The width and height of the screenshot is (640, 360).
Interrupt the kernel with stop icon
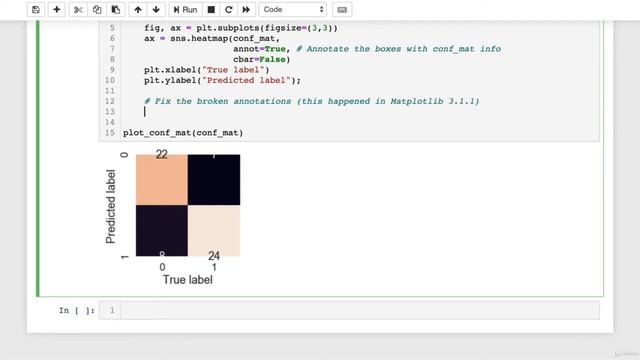(211, 9)
